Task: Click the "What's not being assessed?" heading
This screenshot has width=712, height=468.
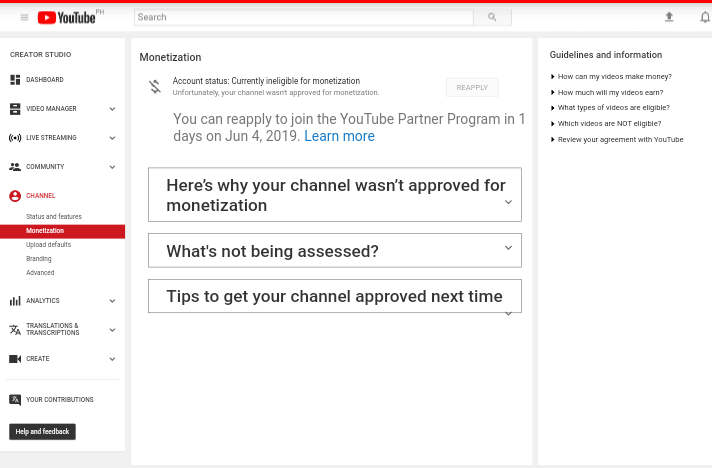Action: [272, 251]
